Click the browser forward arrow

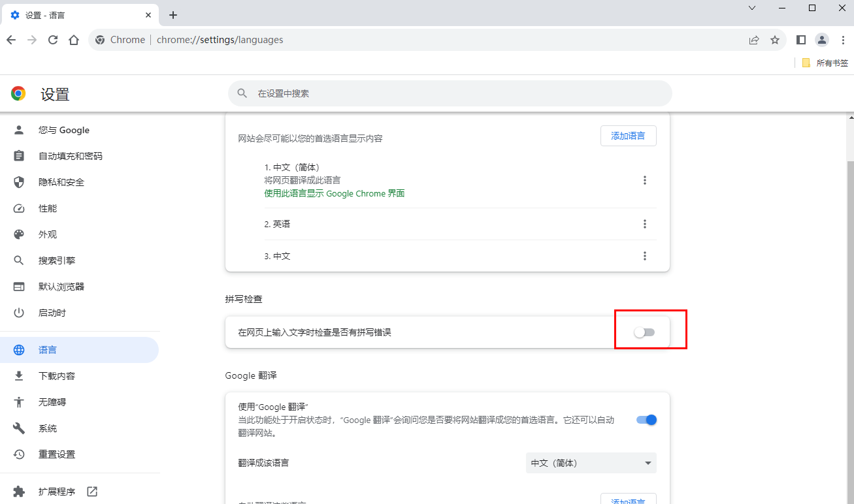tap(32, 40)
